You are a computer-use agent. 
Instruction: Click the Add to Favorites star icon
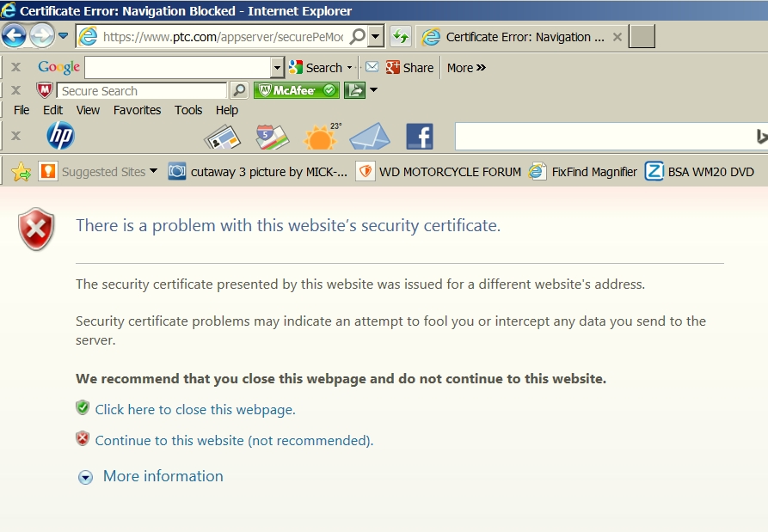point(21,172)
